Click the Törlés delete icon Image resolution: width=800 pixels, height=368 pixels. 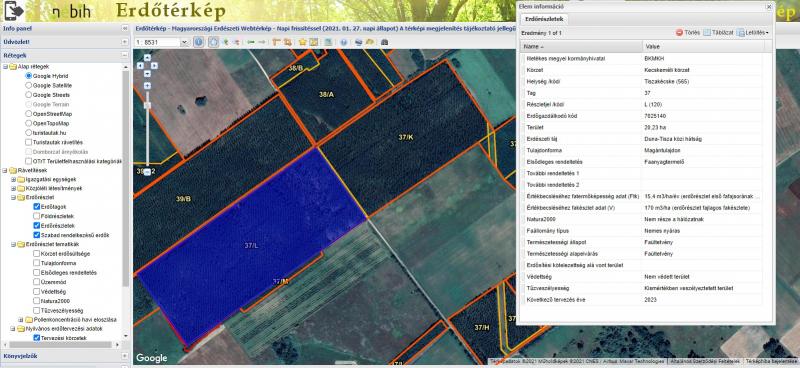point(680,33)
